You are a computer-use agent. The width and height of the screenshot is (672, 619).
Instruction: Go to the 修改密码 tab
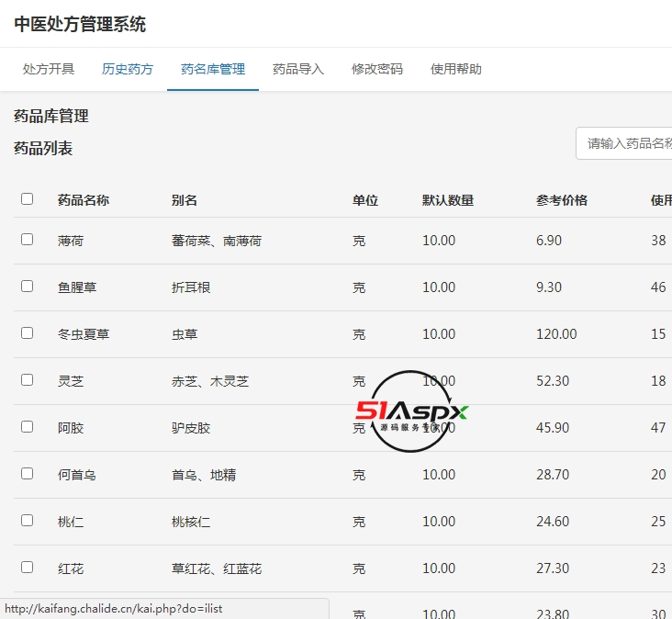(x=377, y=69)
